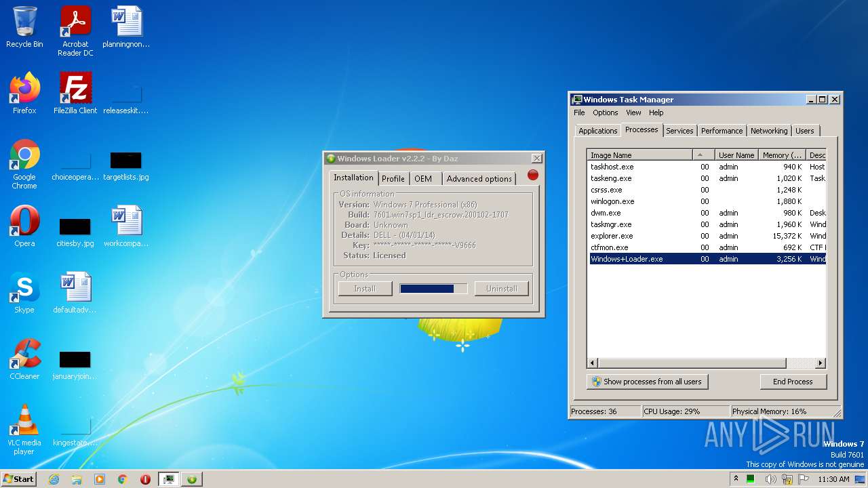This screenshot has width=868, height=488.
Task: Open the Acrobat Reader DC shortcut
Action: click(75, 31)
